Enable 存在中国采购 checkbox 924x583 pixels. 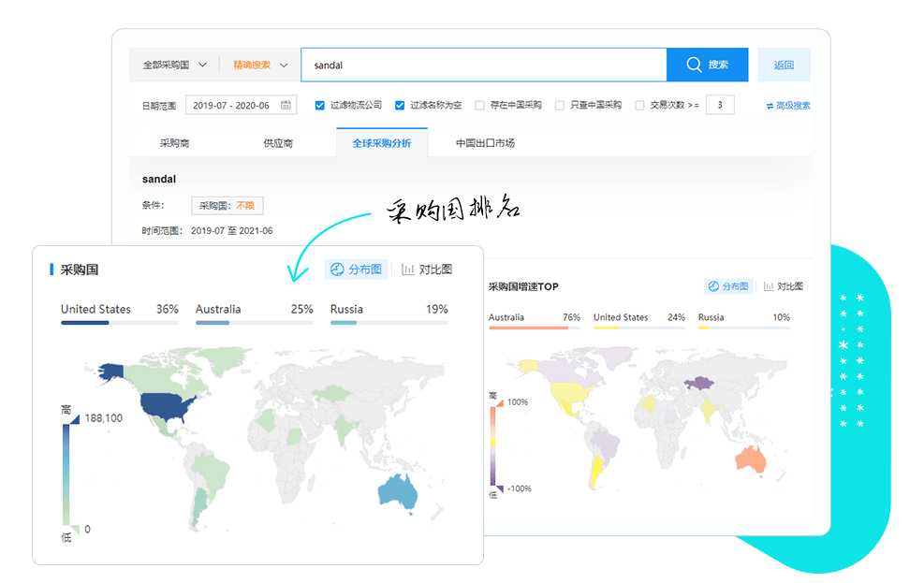(x=480, y=106)
